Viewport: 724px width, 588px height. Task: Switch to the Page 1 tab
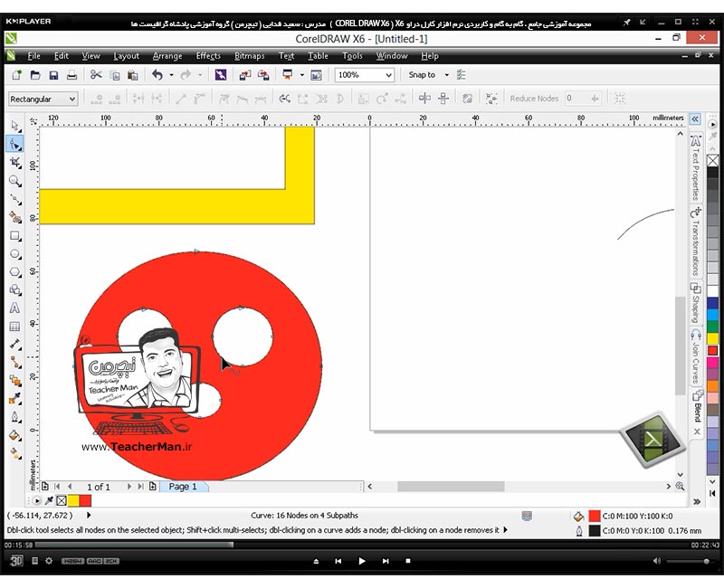[184, 487]
